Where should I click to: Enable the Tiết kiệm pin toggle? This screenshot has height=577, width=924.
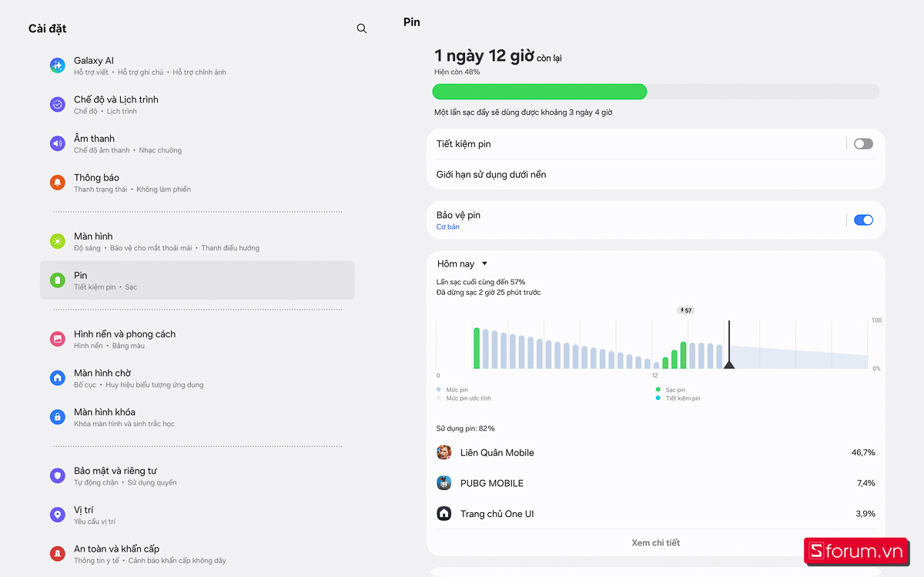[x=863, y=144]
